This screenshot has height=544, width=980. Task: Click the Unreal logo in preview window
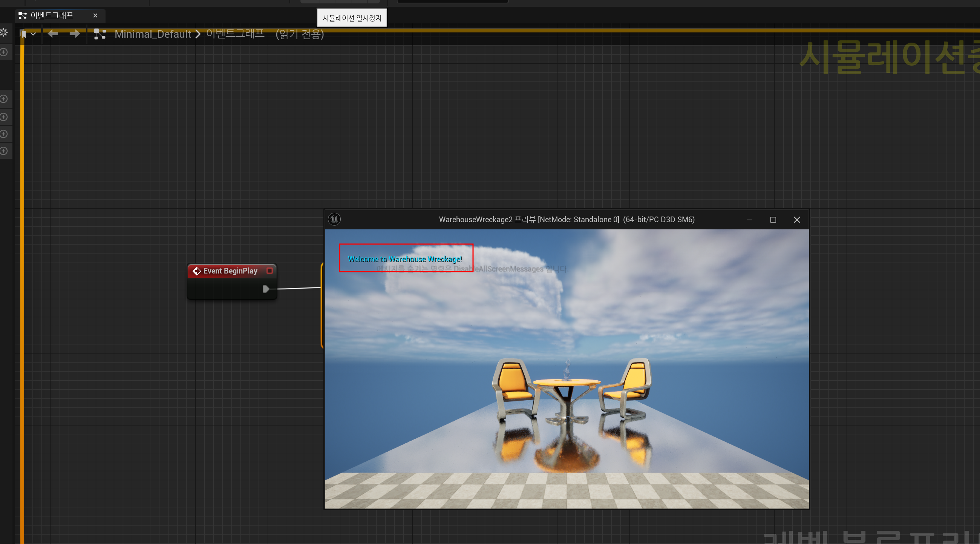pyautogui.click(x=334, y=219)
